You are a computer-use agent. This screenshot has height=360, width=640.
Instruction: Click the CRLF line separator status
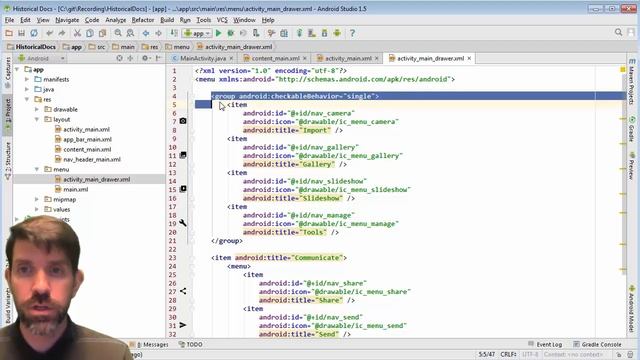(508, 354)
